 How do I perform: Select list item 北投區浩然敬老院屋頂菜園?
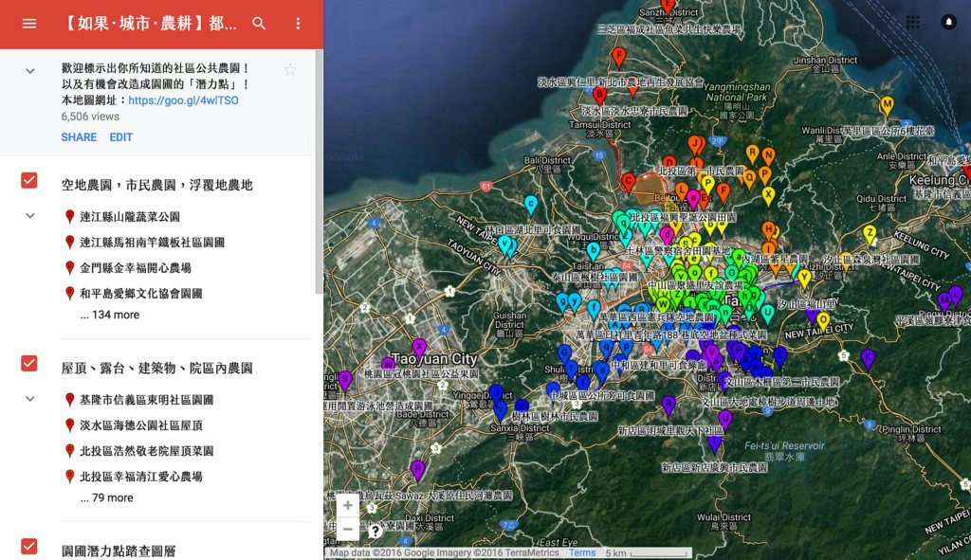coord(147,451)
